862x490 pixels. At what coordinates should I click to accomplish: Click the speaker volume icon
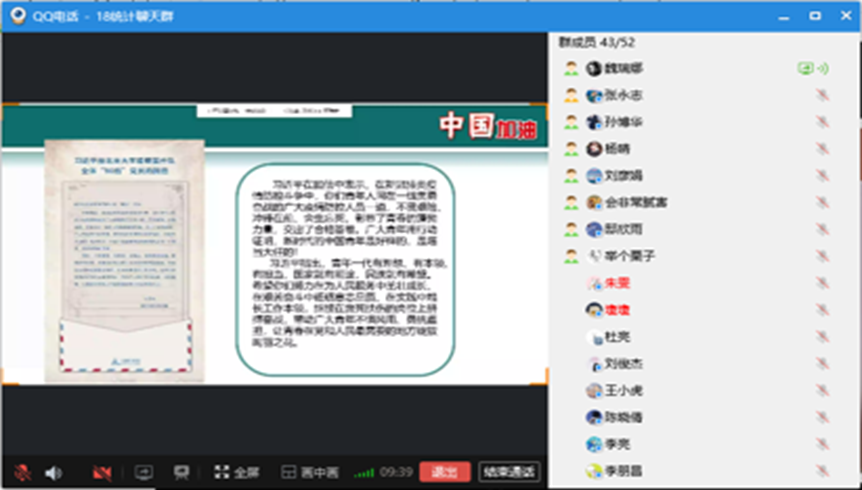[53, 472]
